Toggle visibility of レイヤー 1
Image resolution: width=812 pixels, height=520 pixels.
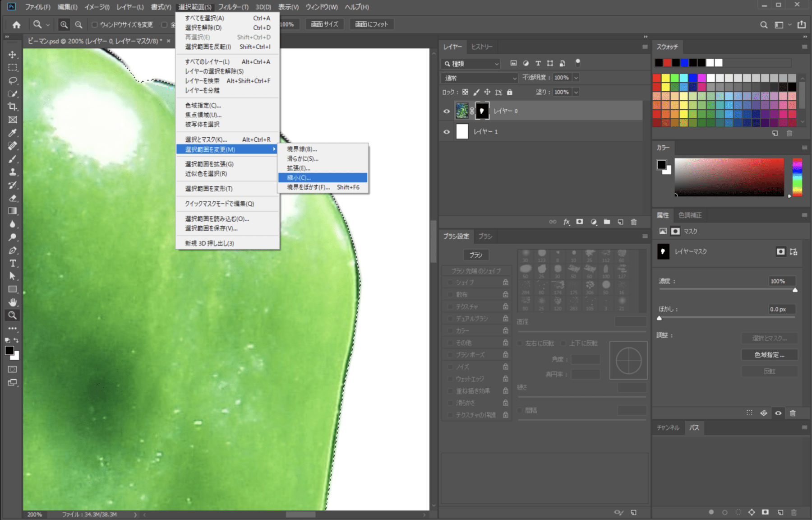(x=447, y=132)
